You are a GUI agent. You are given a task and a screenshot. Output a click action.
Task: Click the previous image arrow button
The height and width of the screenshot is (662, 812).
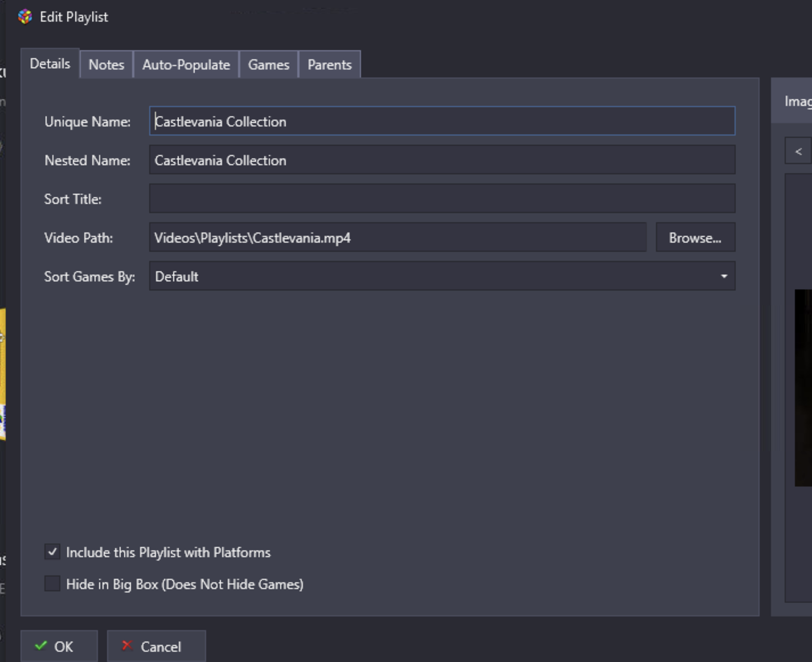[798, 151]
